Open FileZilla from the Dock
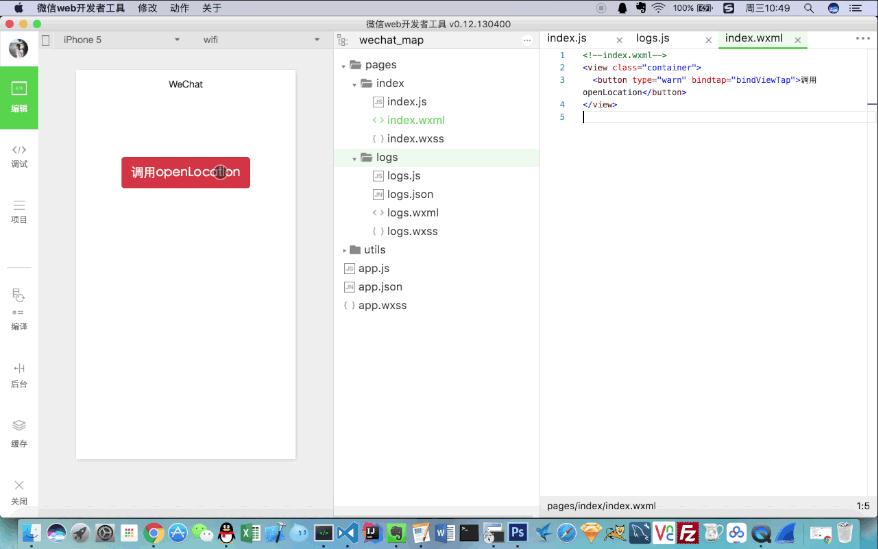Screen dimensions: 878x549 pyautogui.click(x=688, y=533)
